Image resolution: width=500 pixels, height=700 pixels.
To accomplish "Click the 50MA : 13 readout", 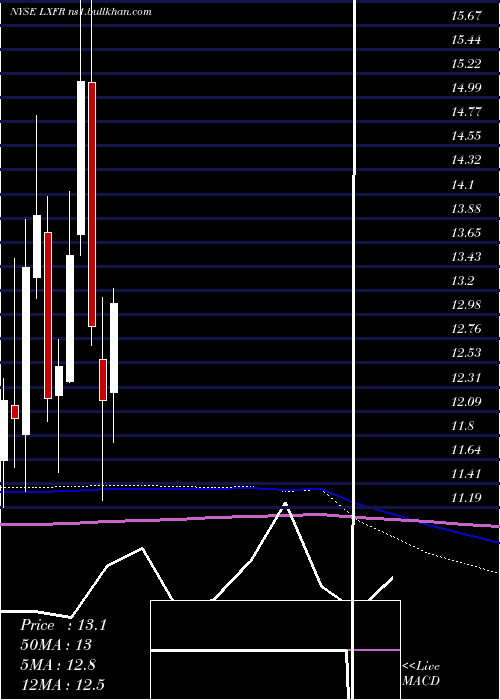I will pos(56,645).
